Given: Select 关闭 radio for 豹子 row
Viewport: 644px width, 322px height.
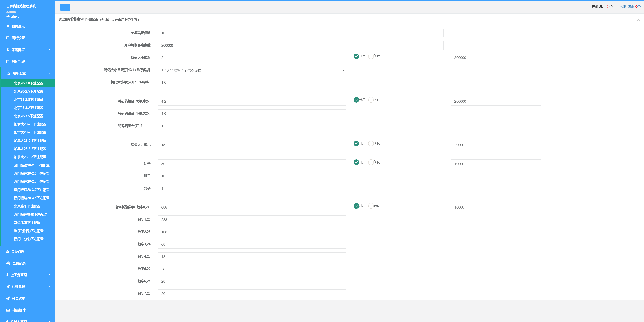Looking at the screenshot, I should pyautogui.click(x=371, y=162).
